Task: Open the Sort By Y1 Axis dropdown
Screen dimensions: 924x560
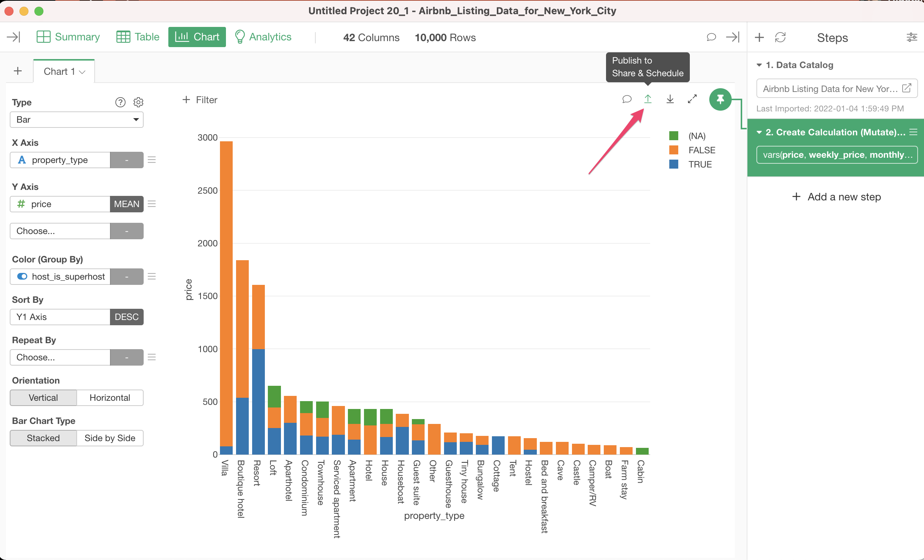Action: 60,317
